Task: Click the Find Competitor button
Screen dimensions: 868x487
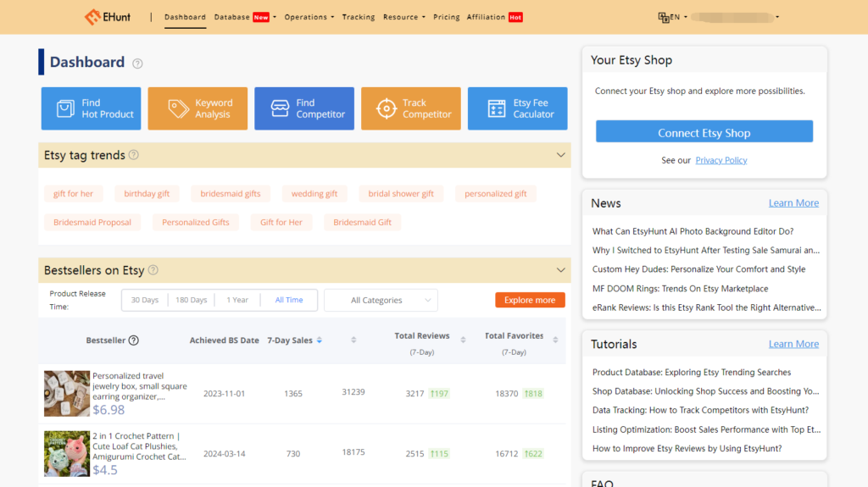Action: click(304, 108)
